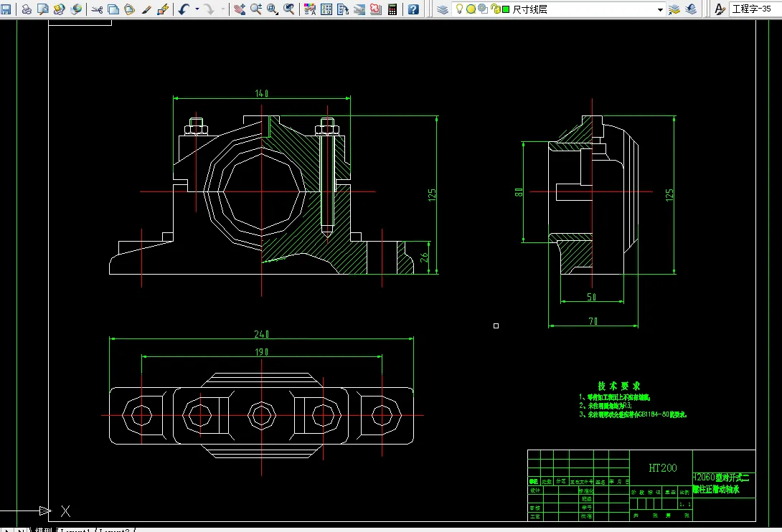The image size is (782, 532).
Task: Click the X axis label of UCS icon
Action: (x=65, y=510)
